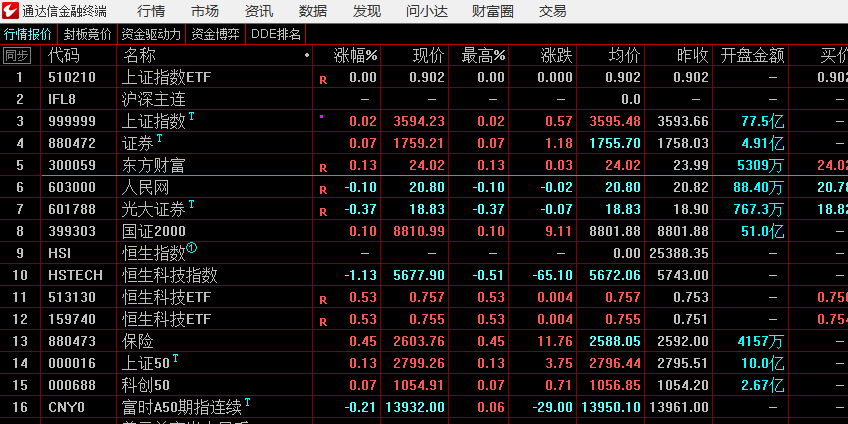Click the magenta dot marker on 999999 row
Screen dimensions: 848x424
[322, 116]
